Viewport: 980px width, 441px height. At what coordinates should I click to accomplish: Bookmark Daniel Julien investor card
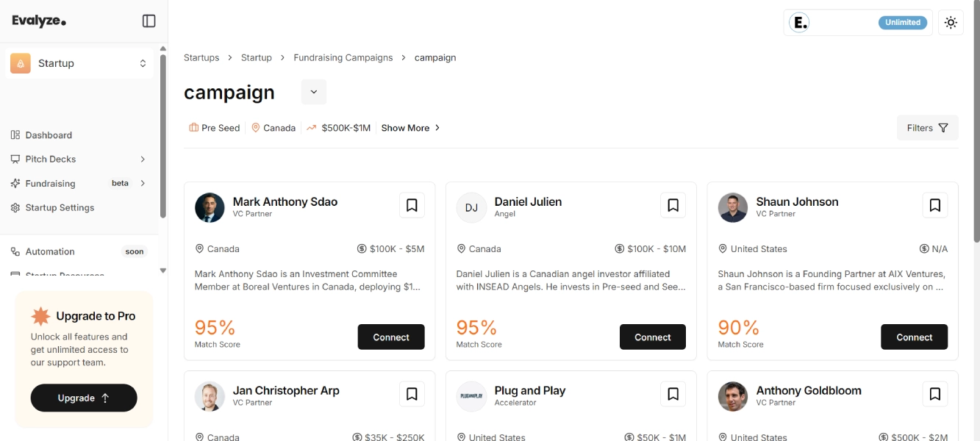pos(673,206)
